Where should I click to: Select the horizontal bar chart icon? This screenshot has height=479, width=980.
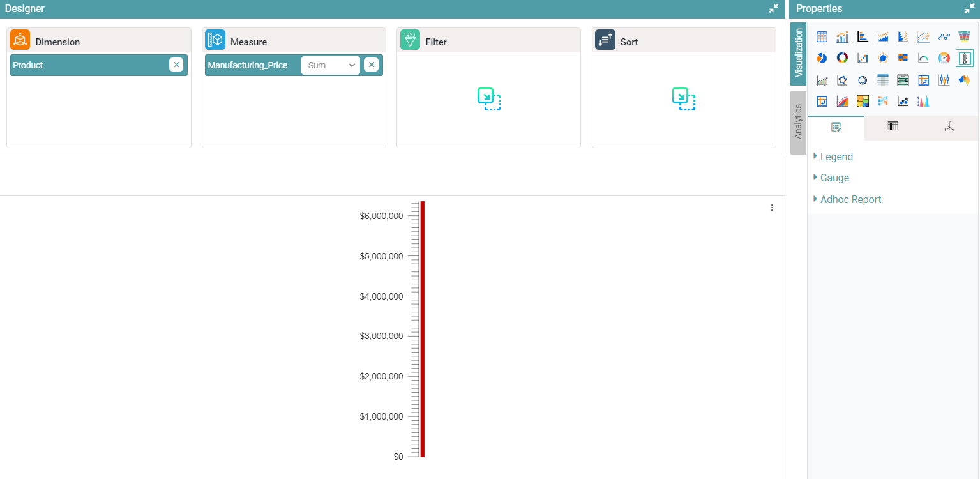863,37
